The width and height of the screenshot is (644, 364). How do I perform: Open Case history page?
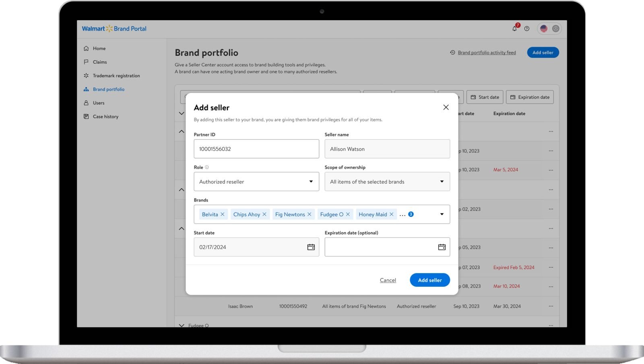point(105,117)
